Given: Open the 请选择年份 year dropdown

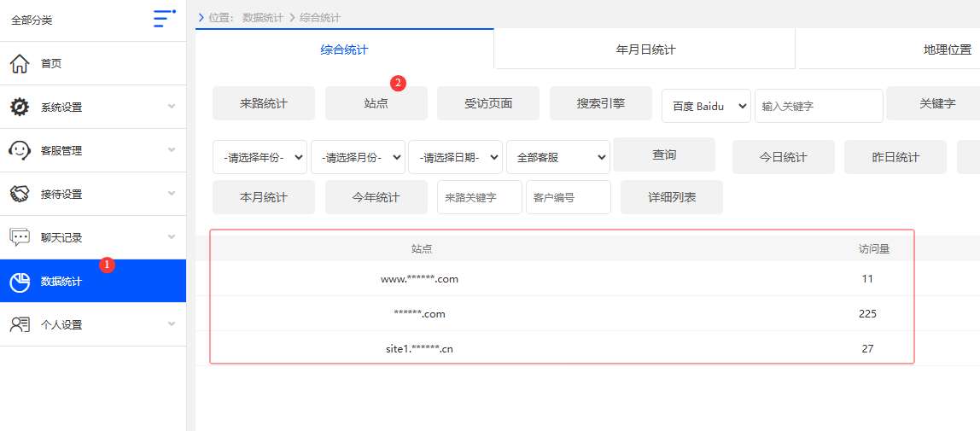Looking at the screenshot, I should coord(260,157).
